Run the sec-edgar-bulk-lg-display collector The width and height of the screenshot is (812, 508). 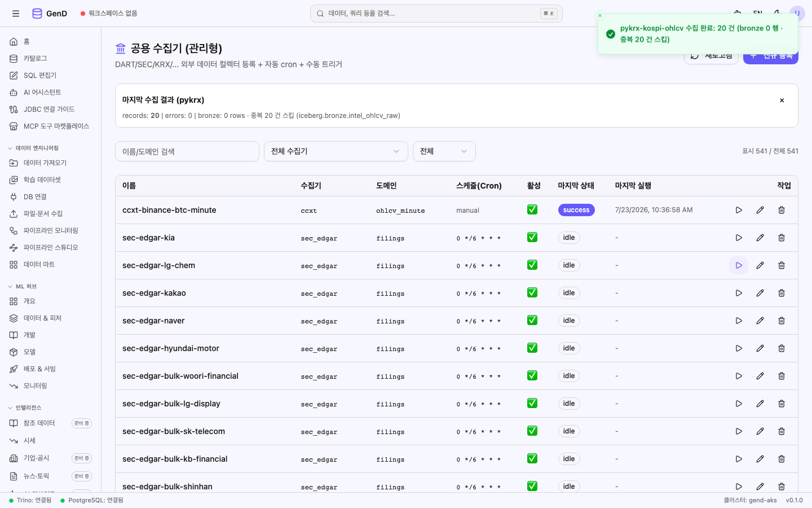pyautogui.click(x=739, y=404)
